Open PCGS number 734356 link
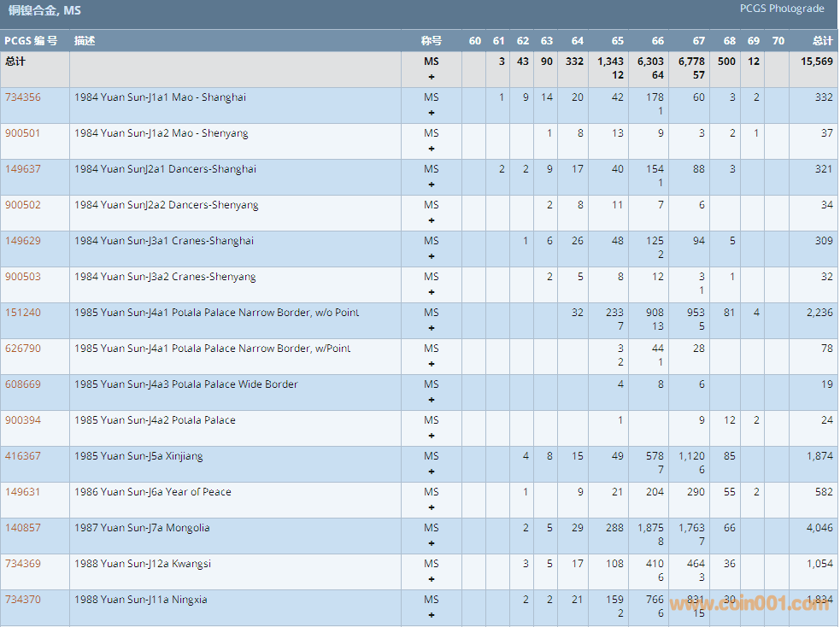The width and height of the screenshot is (840, 627). pos(23,97)
